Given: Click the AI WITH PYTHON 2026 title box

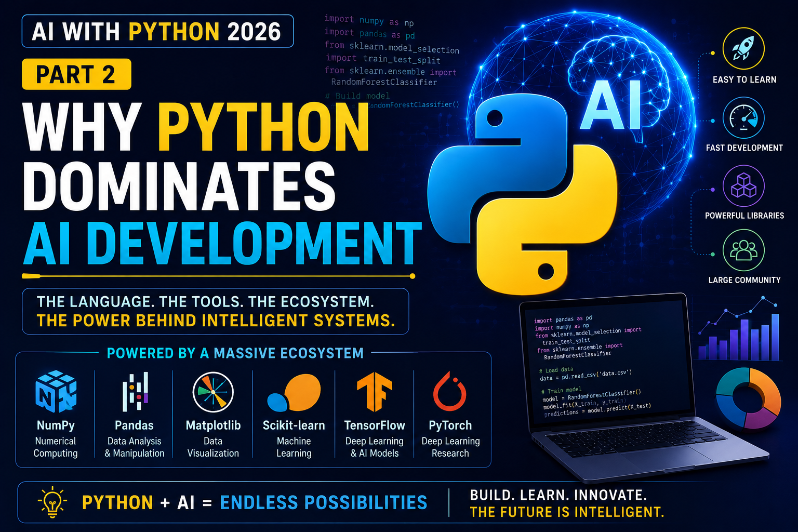Looking at the screenshot, I should [157, 31].
